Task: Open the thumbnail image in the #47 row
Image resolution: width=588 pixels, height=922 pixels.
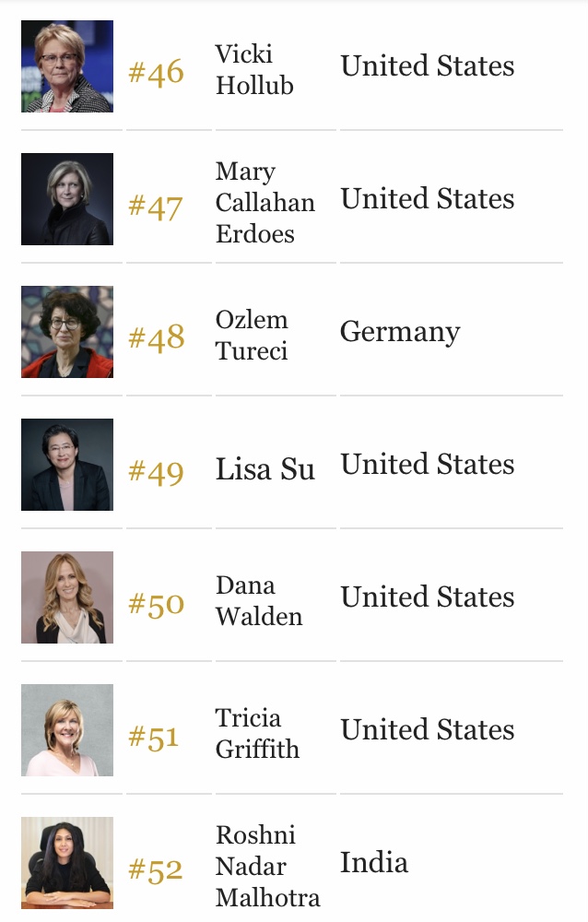Action: [67, 199]
